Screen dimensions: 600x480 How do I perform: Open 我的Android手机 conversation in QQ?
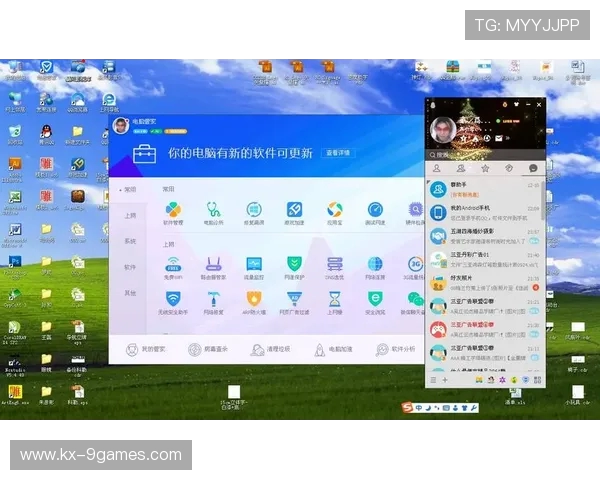click(484, 213)
